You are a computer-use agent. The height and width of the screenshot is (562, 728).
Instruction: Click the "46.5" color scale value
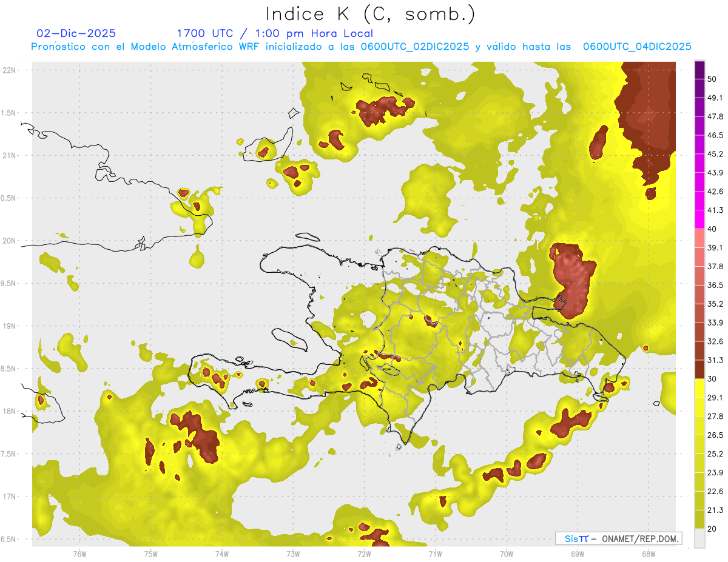(x=715, y=135)
